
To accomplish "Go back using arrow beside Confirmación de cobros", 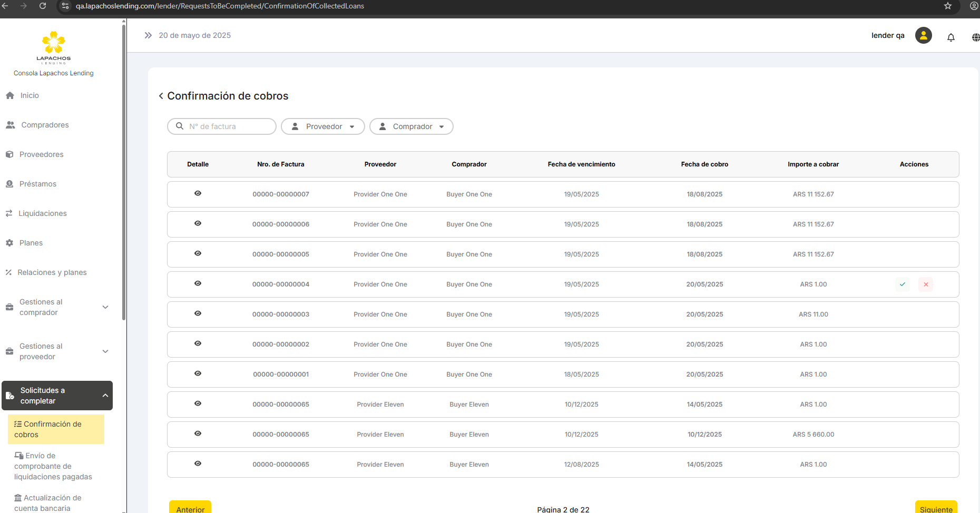I will click(161, 96).
